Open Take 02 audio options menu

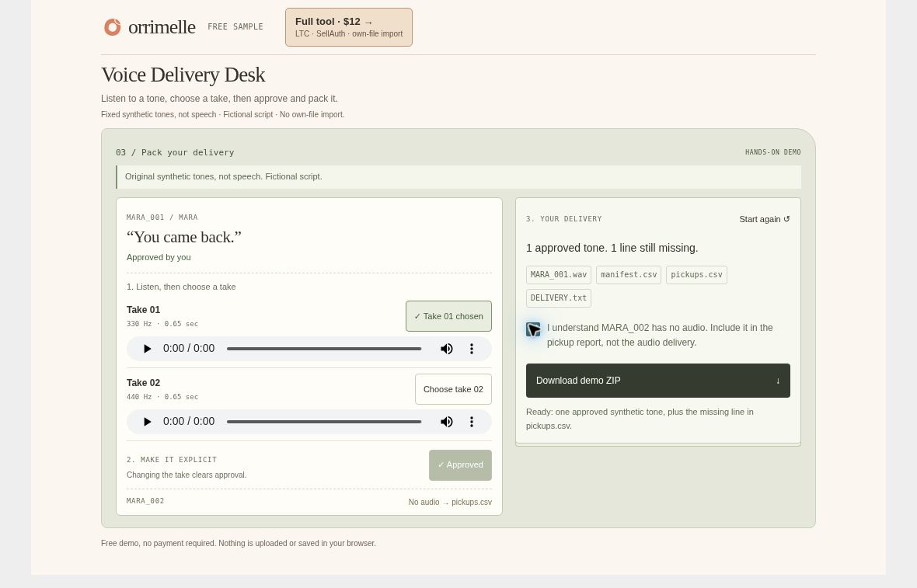(x=472, y=422)
